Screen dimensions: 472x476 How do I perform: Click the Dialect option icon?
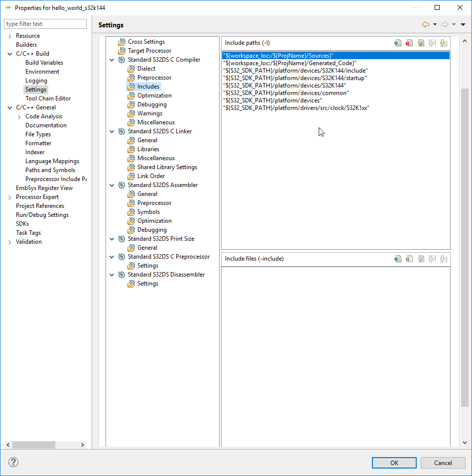(x=131, y=69)
